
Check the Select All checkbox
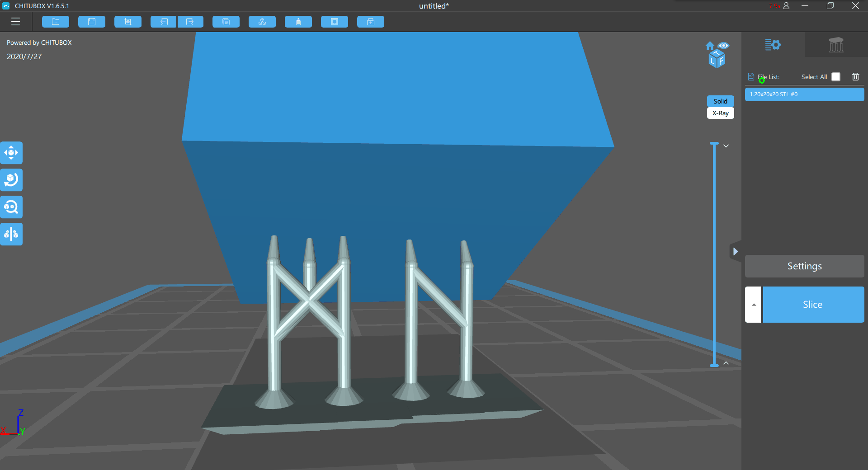click(836, 77)
